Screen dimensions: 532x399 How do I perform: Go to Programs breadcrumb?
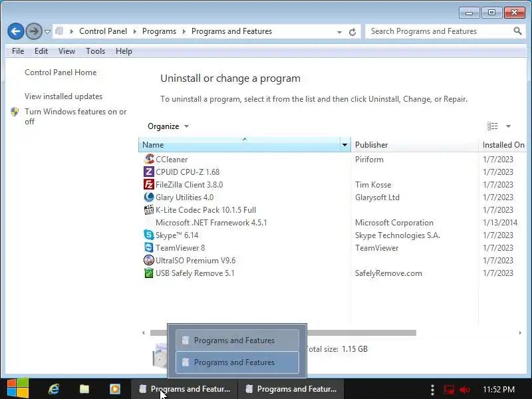point(159,31)
